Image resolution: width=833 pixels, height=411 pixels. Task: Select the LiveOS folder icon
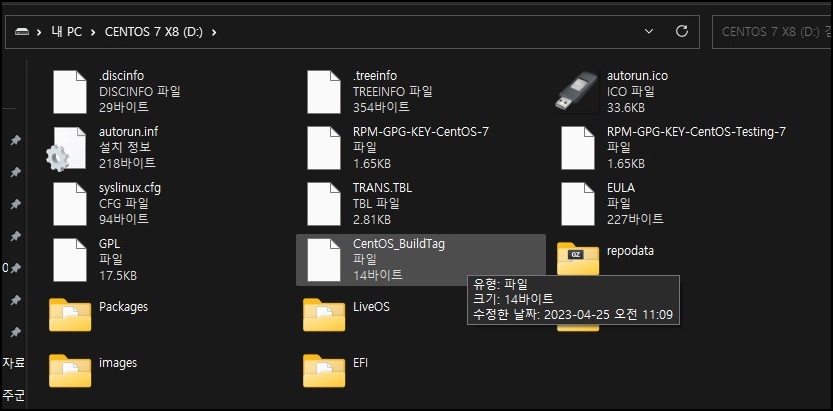(324, 315)
